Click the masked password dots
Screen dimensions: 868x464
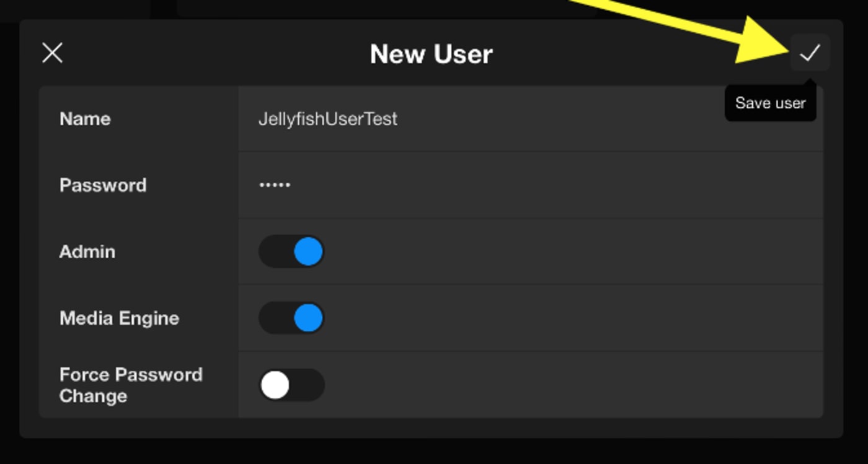point(275,185)
